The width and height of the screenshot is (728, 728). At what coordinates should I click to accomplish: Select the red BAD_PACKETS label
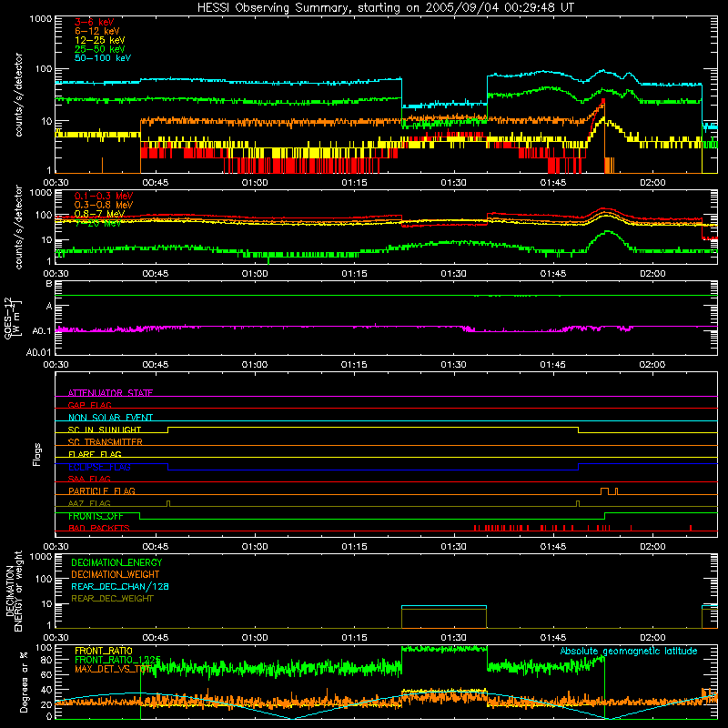click(99, 528)
